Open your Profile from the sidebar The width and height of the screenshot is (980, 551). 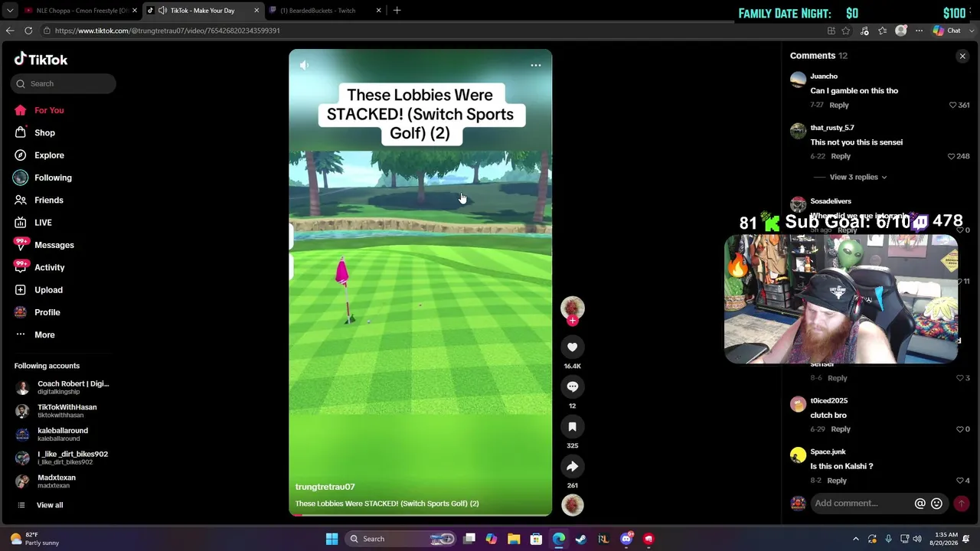tap(47, 312)
